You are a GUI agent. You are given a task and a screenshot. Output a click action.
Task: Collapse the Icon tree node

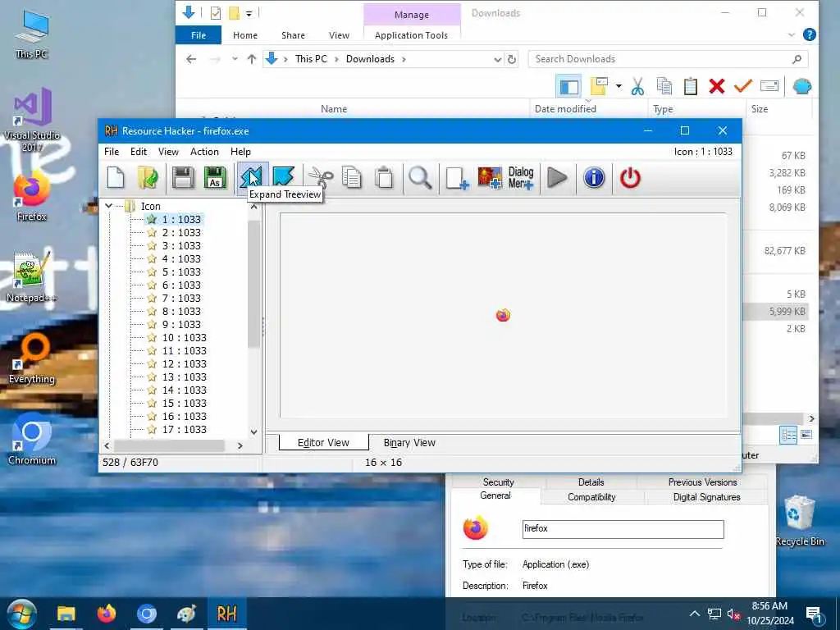[109, 206]
